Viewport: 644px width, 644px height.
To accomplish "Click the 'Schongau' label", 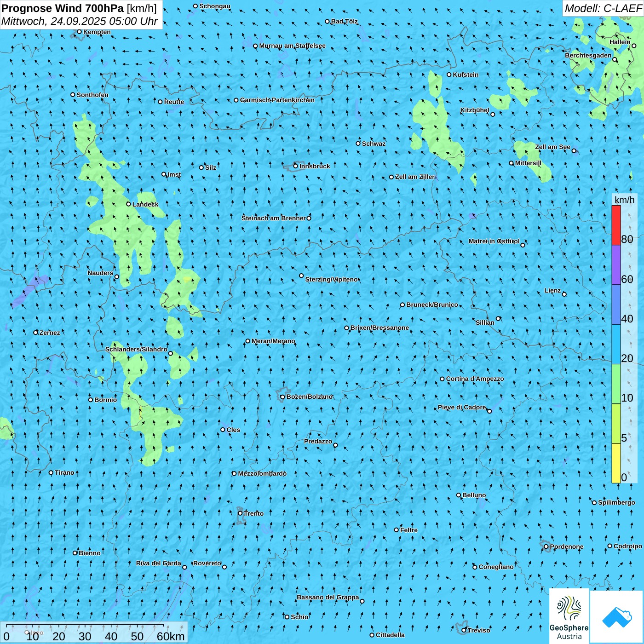I will pyautogui.click(x=215, y=6).
